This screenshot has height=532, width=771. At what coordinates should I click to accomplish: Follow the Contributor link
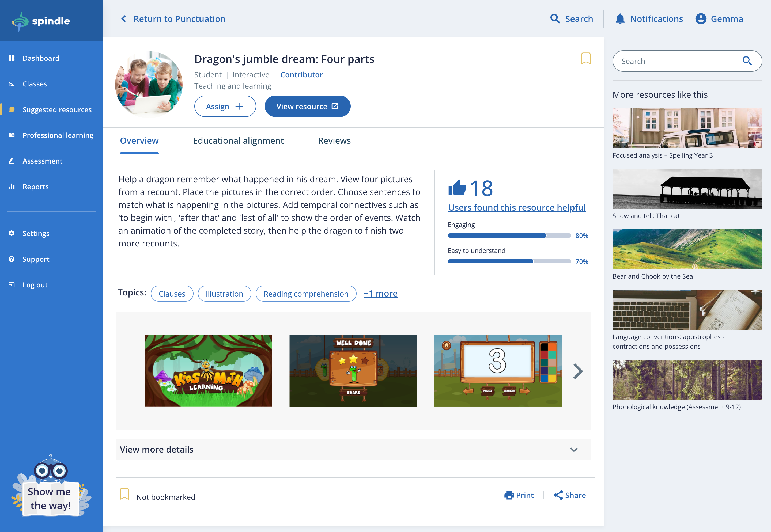click(301, 75)
